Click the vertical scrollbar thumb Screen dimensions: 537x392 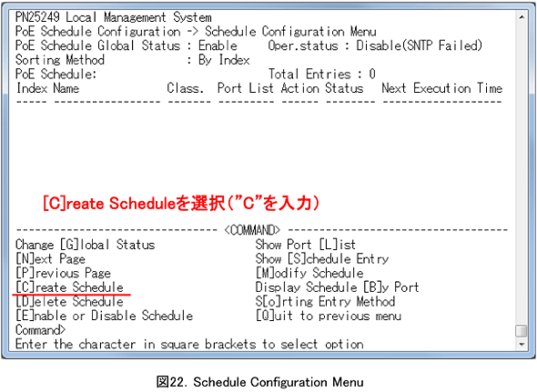coord(522,331)
